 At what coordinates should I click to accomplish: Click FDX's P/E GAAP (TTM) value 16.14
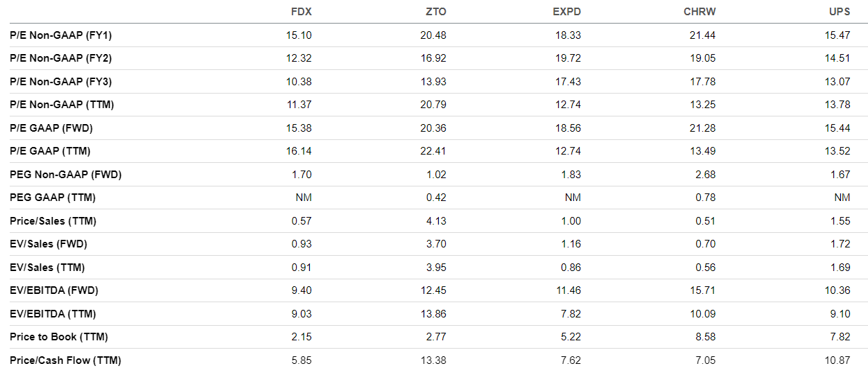pos(299,151)
